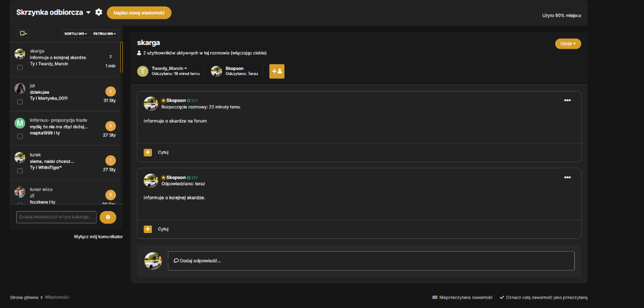Viewport: 644px width, 308px height.
Task: Tick the checkbox for Infernus trade conversation
Action: 20,136
